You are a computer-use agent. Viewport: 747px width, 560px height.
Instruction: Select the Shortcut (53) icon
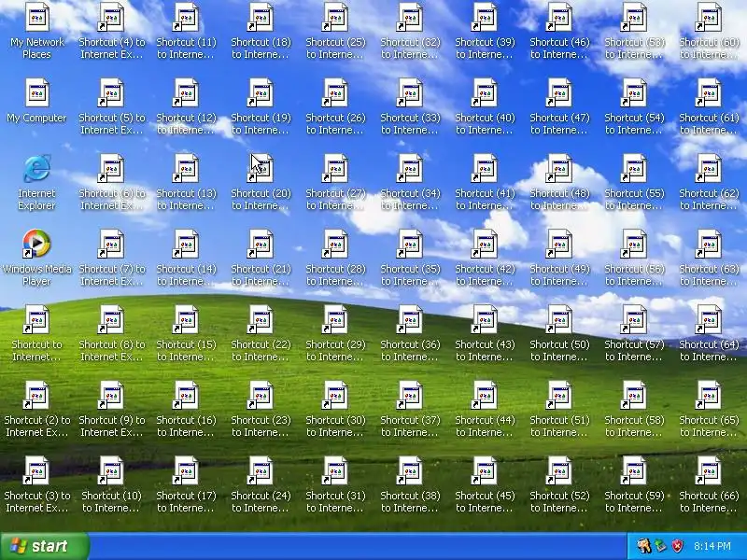coord(635,17)
